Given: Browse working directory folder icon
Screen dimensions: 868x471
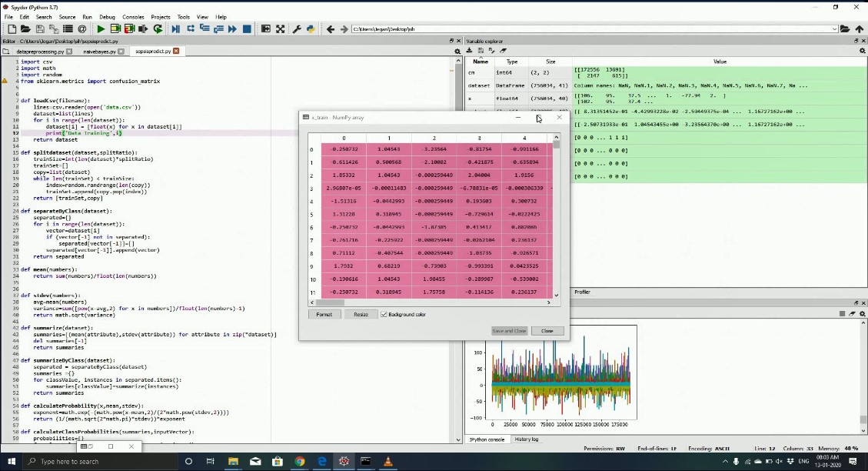Looking at the screenshot, I should pyautogui.click(x=845, y=29).
